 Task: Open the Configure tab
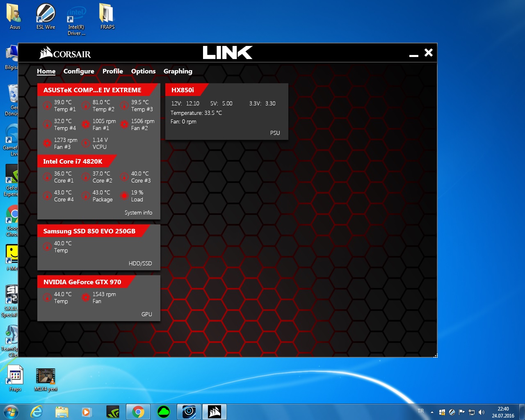click(x=79, y=71)
